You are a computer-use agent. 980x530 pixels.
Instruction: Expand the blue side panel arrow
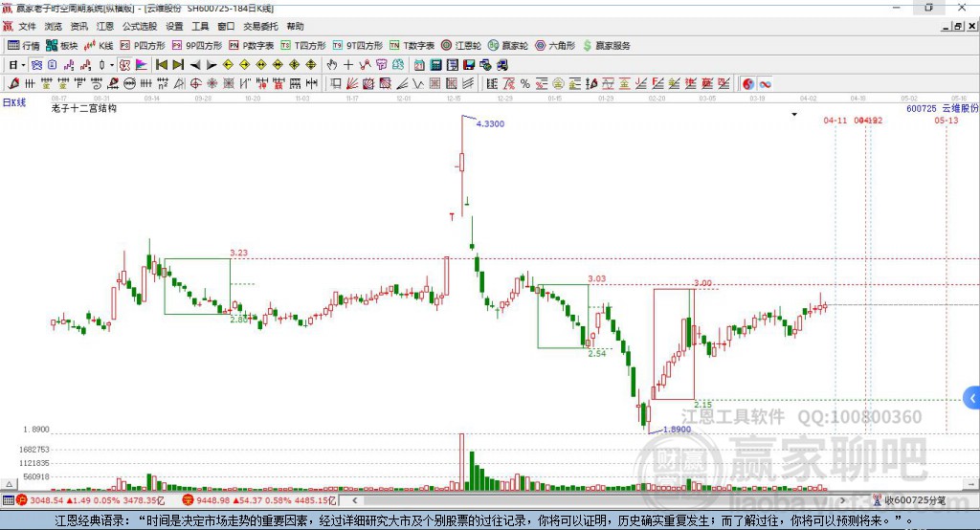pyautogui.click(x=972, y=398)
